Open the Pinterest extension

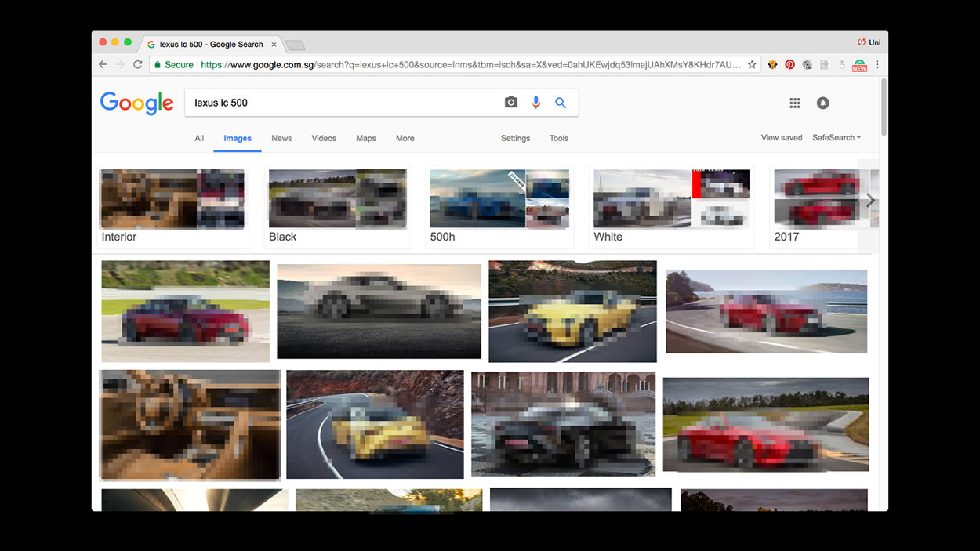point(789,64)
